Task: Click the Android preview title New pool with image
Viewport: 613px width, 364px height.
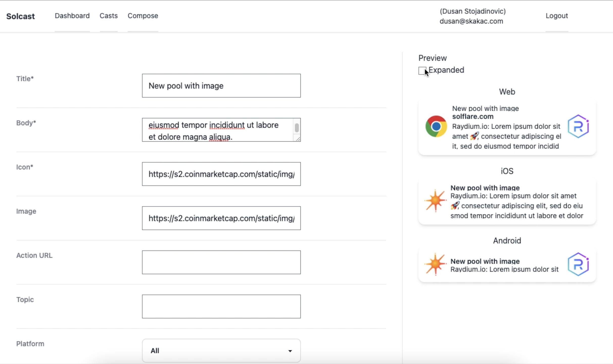Action: click(x=485, y=261)
